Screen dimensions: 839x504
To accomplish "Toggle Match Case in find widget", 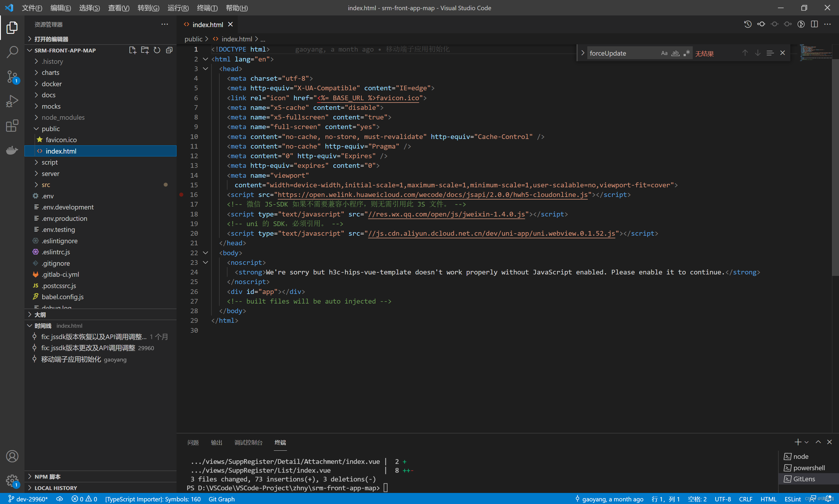I will [x=664, y=53].
